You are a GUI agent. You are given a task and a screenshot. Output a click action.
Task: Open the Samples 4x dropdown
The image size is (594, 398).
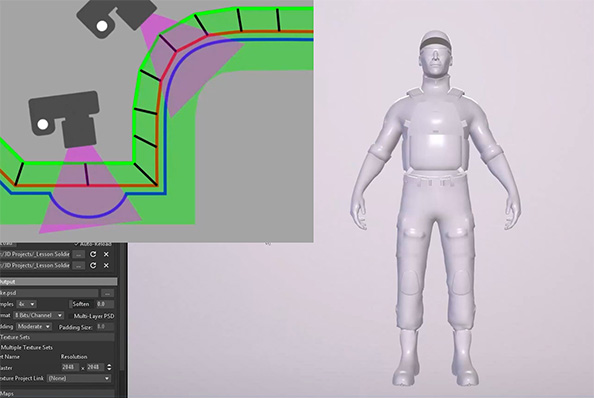tap(27, 304)
